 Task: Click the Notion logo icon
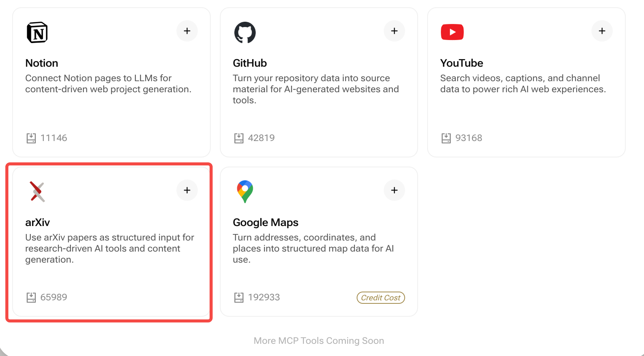pos(37,32)
